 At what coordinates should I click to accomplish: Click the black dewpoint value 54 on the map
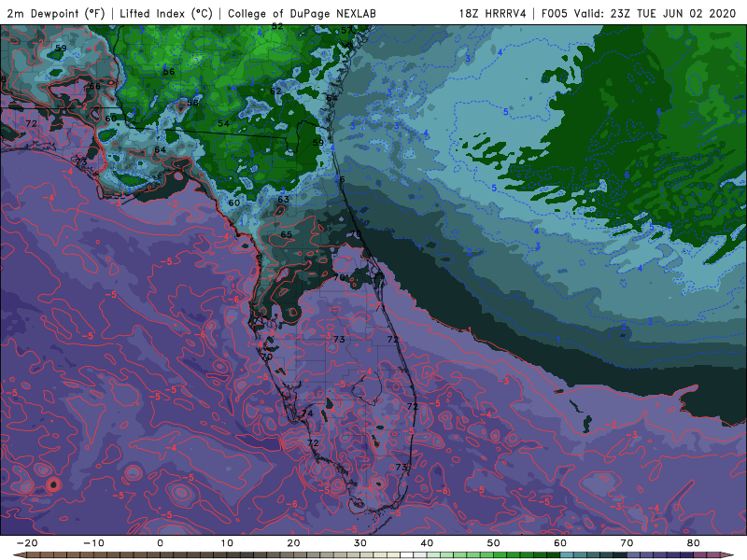point(223,123)
